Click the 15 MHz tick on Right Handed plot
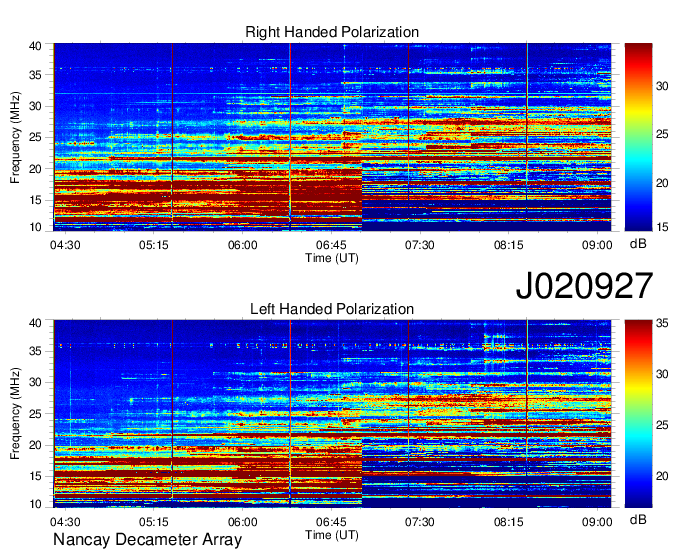This screenshot has width=680, height=552. coord(35,200)
